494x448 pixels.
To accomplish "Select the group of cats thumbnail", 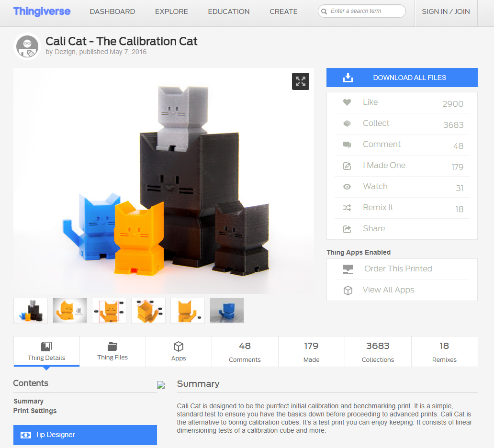I will click(x=31, y=311).
